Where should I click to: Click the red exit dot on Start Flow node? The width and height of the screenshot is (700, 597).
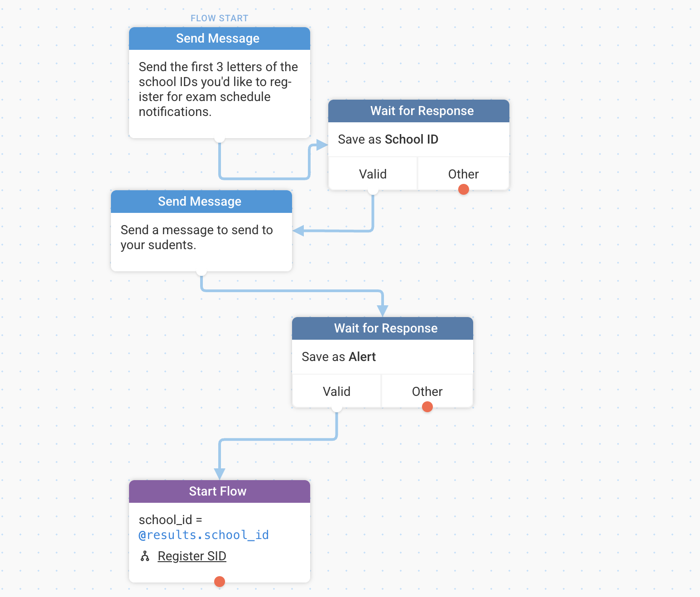point(220,582)
